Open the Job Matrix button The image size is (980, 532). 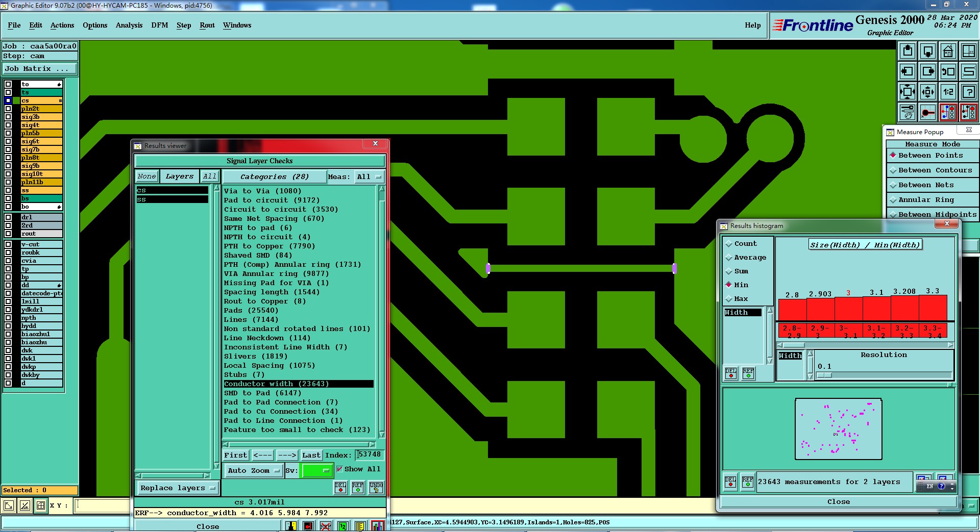coord(40,69)
